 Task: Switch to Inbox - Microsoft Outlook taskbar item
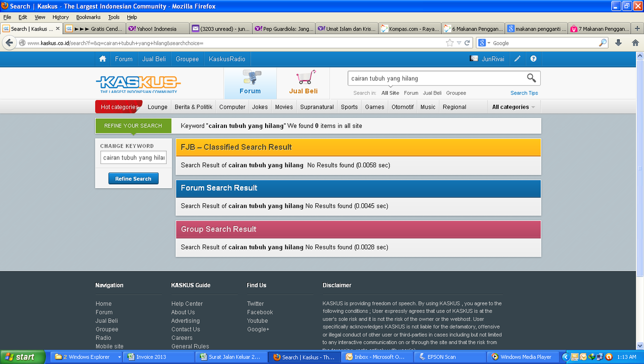tap(377, 357)
